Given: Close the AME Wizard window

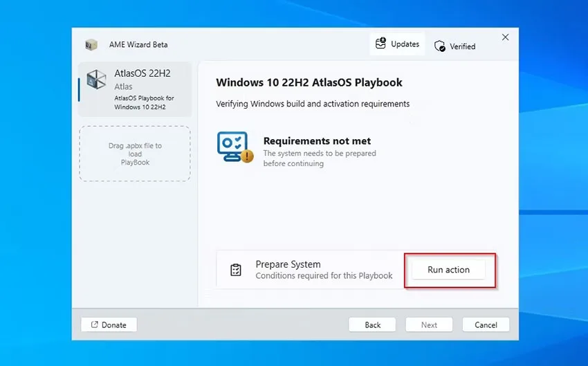Looking at the screenshot, I should [x=506, y=37].
